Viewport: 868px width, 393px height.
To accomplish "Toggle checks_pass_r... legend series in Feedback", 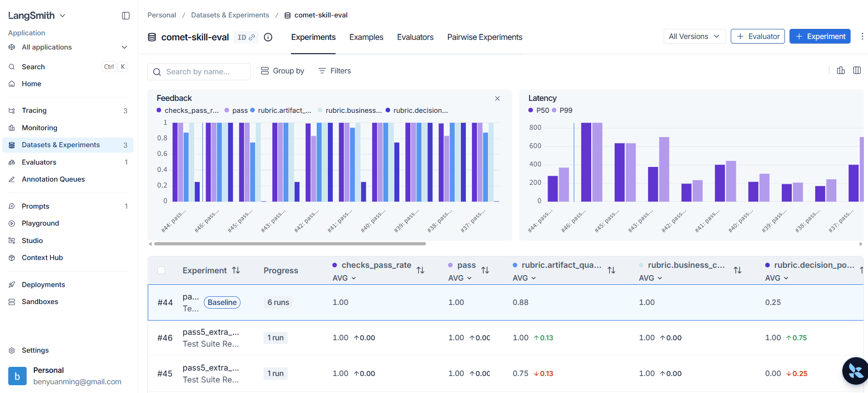I will (x=188, y=111).
